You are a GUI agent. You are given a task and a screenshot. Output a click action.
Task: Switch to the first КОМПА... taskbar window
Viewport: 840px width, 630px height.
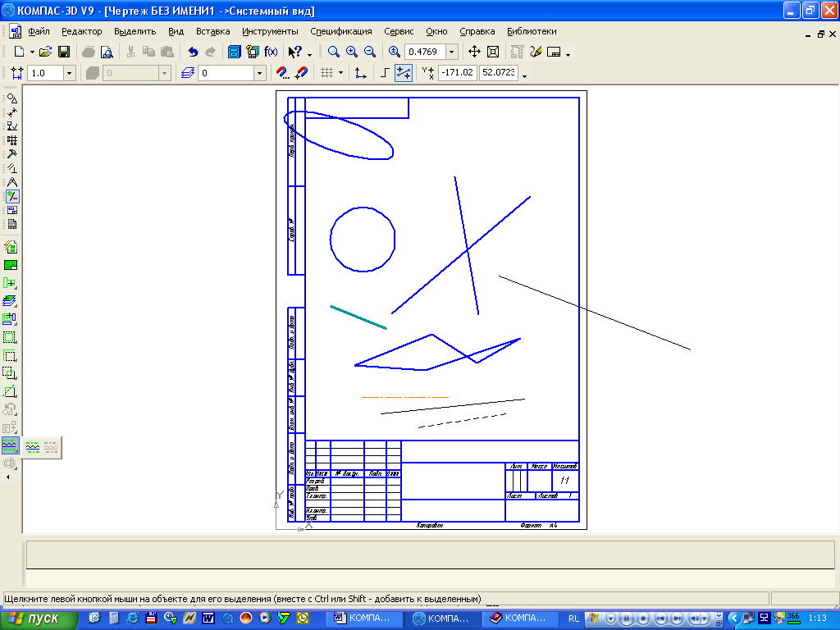click(x=363, y=619)
